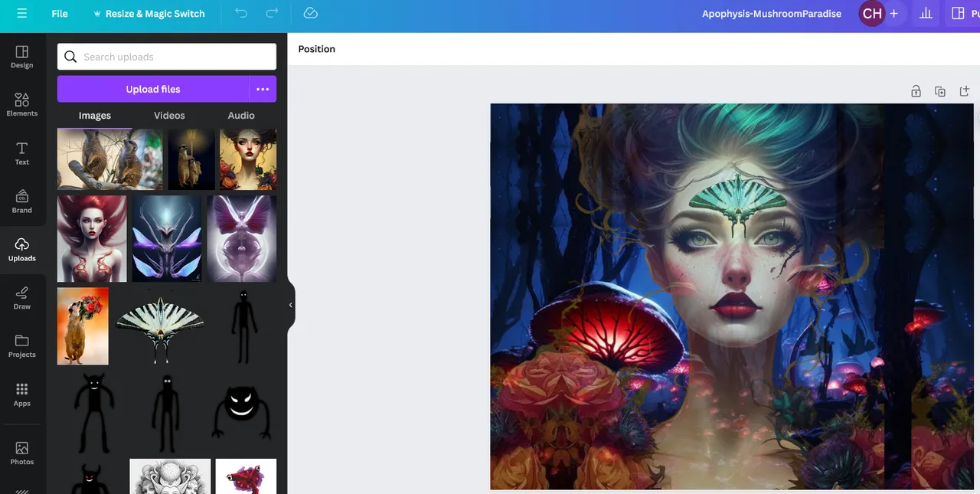The width and height of the screenshot is (980, 494).
Task: Add collaborator with plus icon
Action: click(x=893, y=14)
